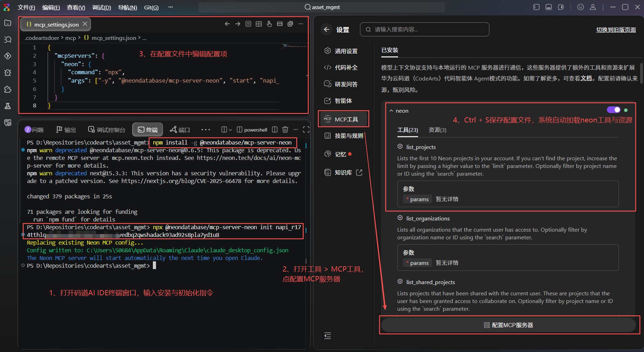The height and width of the screenshot is (352, 644).
Task: Open the source control diamond icon in activity bar
Action: point(8,56)
